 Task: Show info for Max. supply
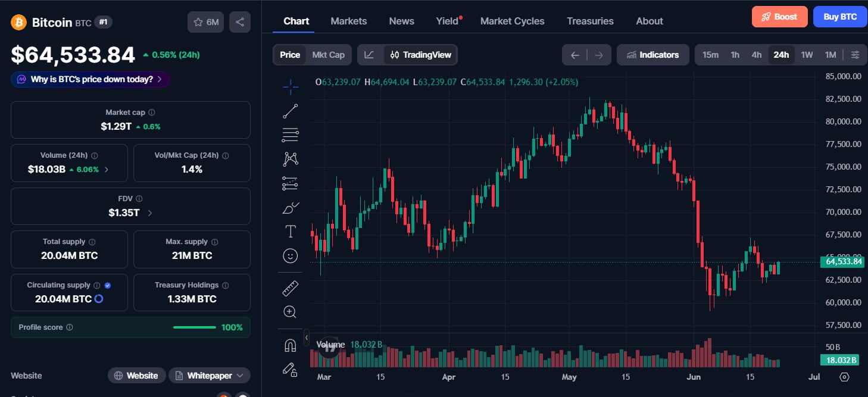pos(215,242)
